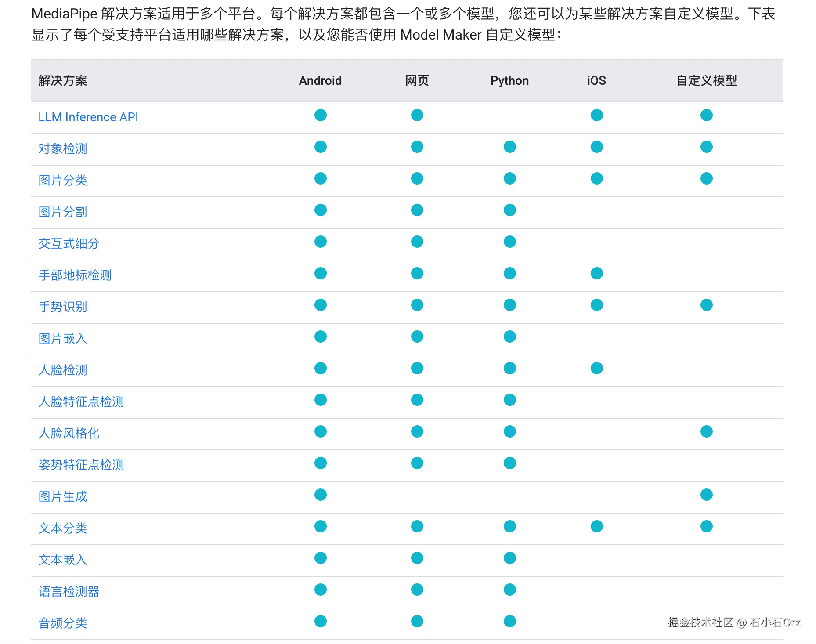Viewport: 816px width, 644px height.
Task: Click the iOS dot for LLM Inference API
Action: point(597,115)
